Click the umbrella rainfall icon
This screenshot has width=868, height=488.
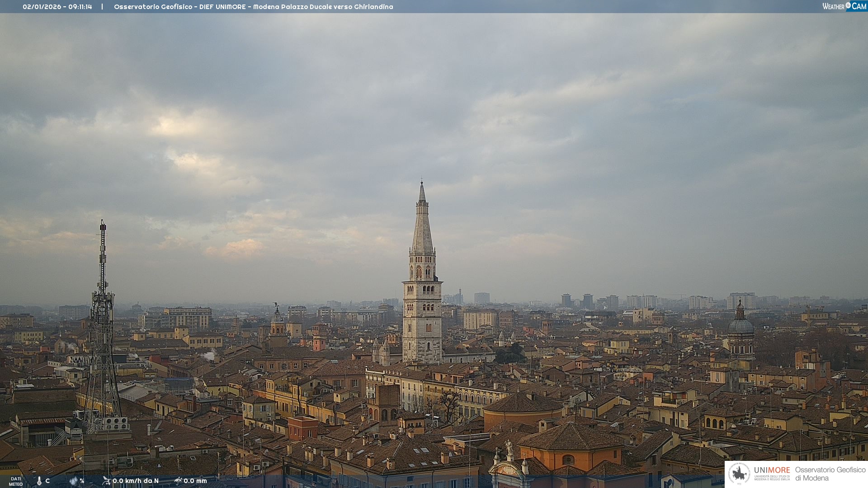click(x=178, y=481)
